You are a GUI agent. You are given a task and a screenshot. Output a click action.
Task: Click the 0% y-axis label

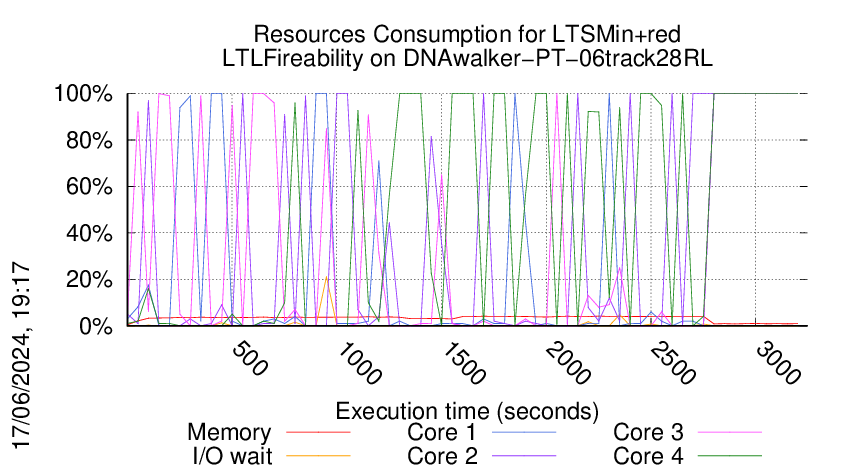coord(96,326)
